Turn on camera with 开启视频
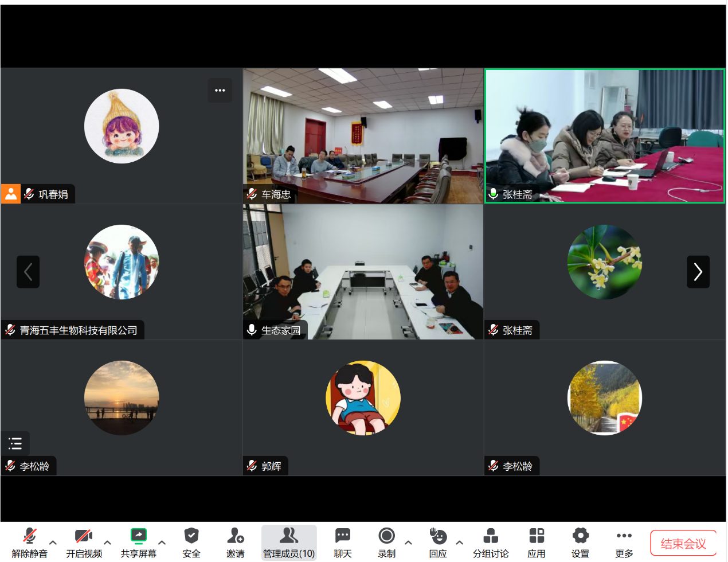Screen dimensions: 728x562 click(x=84, y=542)
